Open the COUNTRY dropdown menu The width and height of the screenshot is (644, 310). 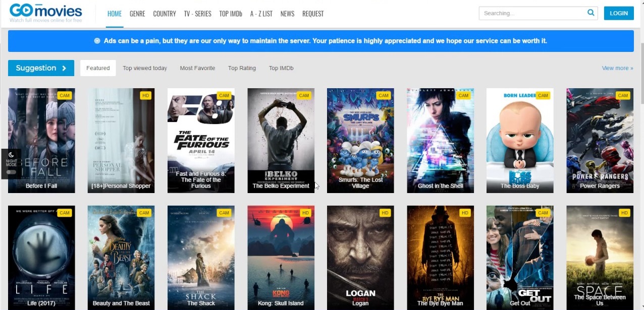point(164,14)
